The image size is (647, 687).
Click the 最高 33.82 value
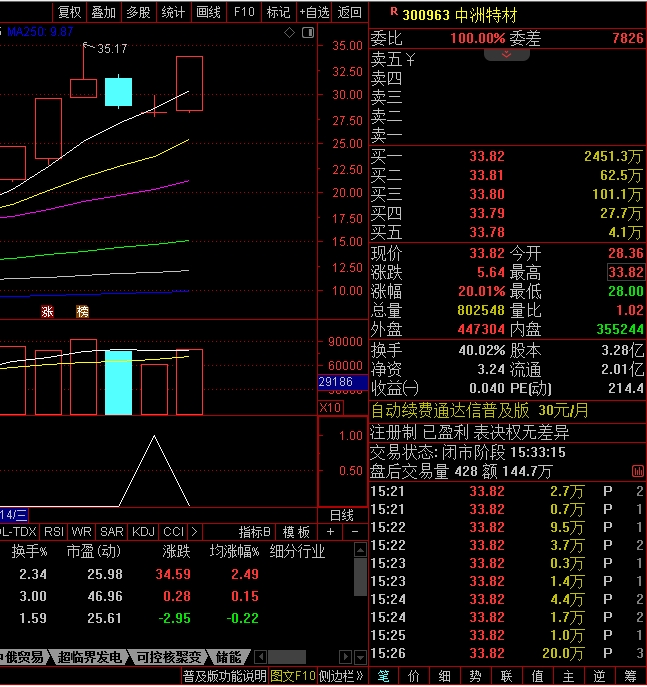(626, 273)
